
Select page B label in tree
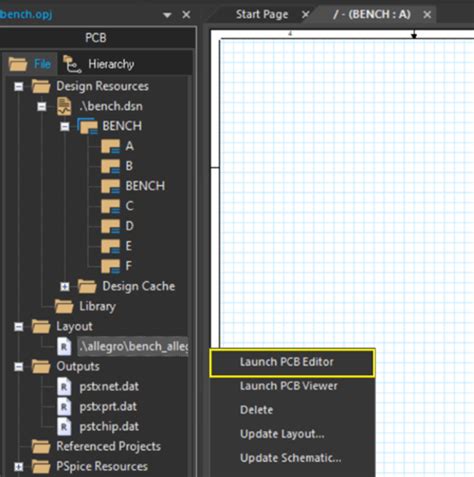(129, 166)
